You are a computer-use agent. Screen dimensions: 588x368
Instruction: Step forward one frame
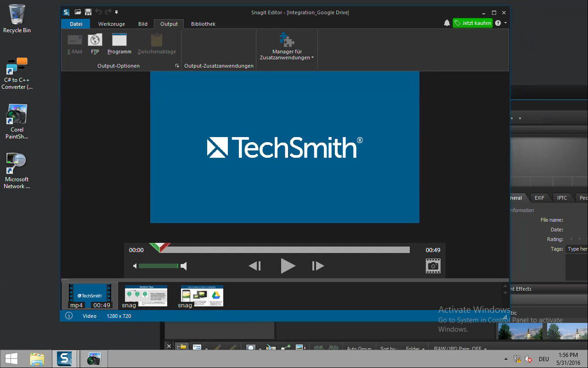(318, 266)
